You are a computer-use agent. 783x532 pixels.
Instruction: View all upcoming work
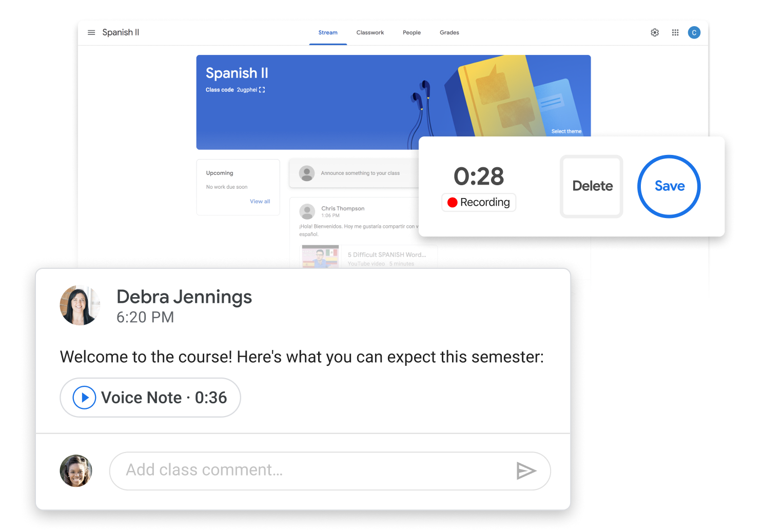tap(260, 201)
